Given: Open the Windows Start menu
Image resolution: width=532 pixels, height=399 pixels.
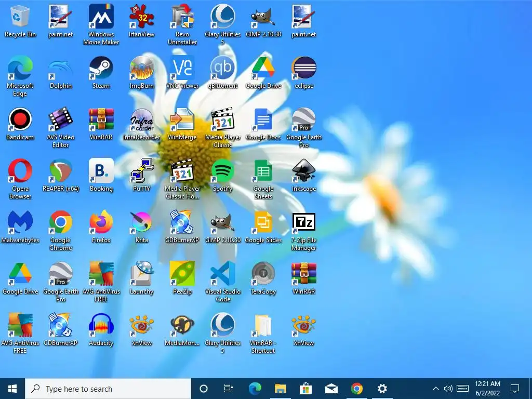Looking at the screenshot, I should [12, 389].
